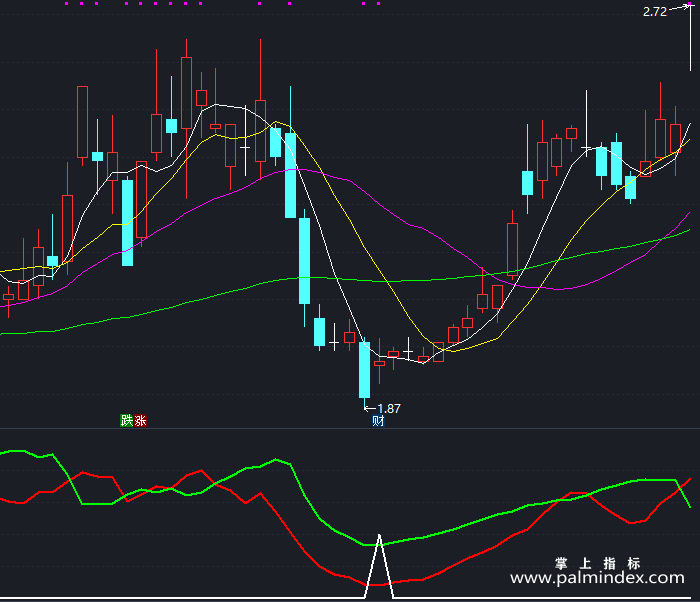Select the 2.72 high price label
The image size is (700, 602).
(655, 12)
